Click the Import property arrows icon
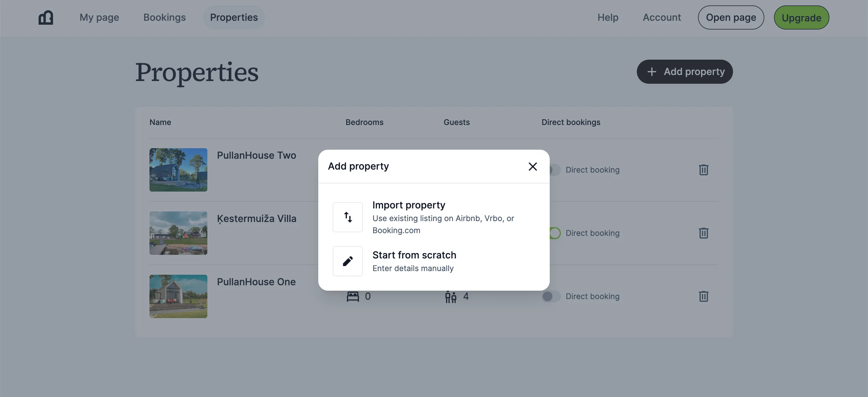Screen dimensions: 868x397 tap(348, 217)
